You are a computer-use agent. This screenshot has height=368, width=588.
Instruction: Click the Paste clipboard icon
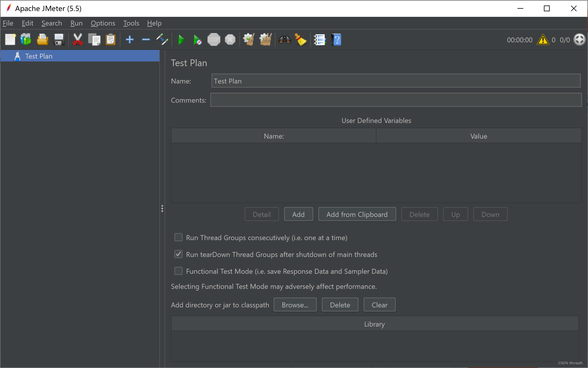tap(111, 40)
